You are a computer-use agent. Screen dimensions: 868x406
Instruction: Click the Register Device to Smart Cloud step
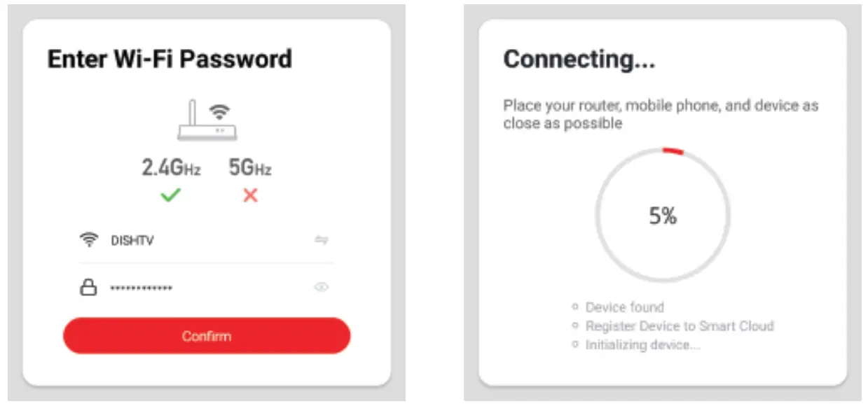pyautogui.click(x=679, y=325)
